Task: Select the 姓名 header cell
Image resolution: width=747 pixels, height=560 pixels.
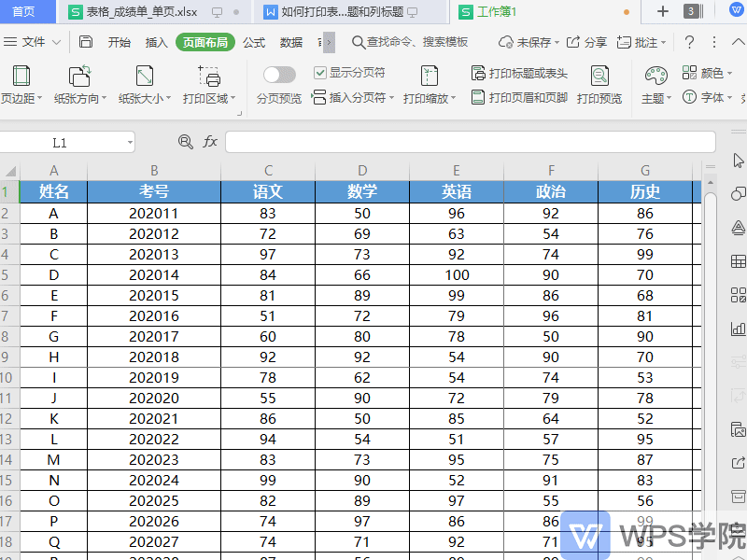Action: coord(53,191)
